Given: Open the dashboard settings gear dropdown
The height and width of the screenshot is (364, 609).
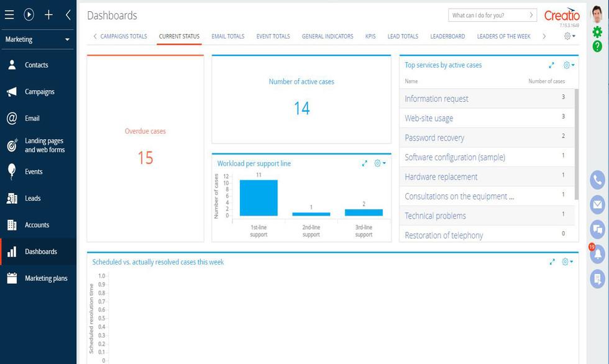Looking at the screenshot, I should pyautogui.click(x=566, y=36).
